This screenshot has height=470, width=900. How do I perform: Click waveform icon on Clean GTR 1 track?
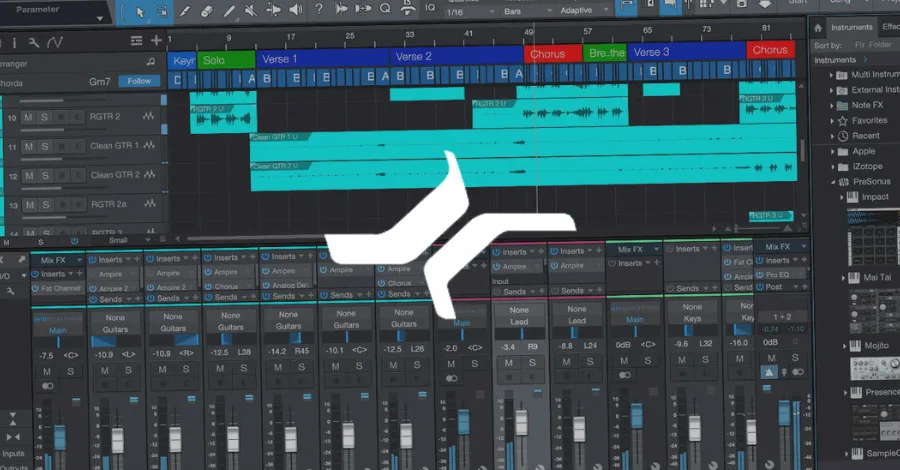click(149, 145)
